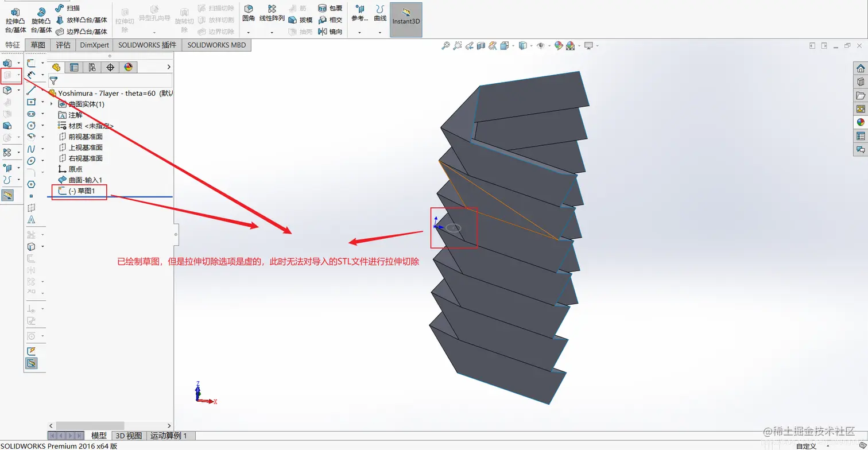
Task: Expand the 曲面实体(1) tree node
Action: (x=52, y=104)
